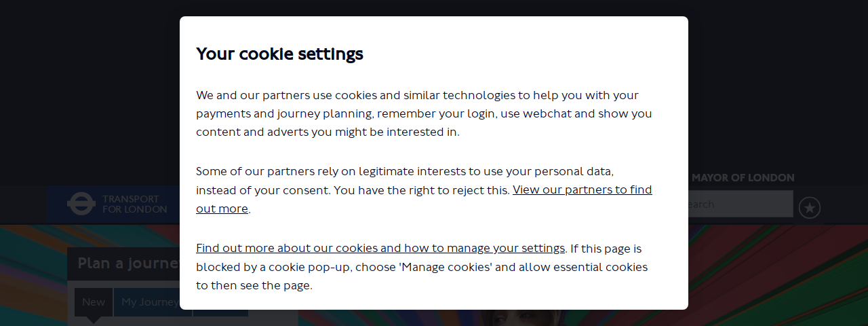The height and width of the screenshot is (326, 868).
Task: Click the active-tab arrow under New
Action: (x=94, y=320)
